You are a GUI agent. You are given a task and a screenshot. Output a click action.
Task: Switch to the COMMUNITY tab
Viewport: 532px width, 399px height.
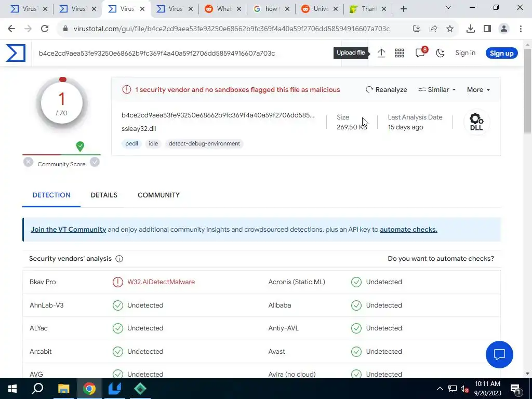(158, 195)
